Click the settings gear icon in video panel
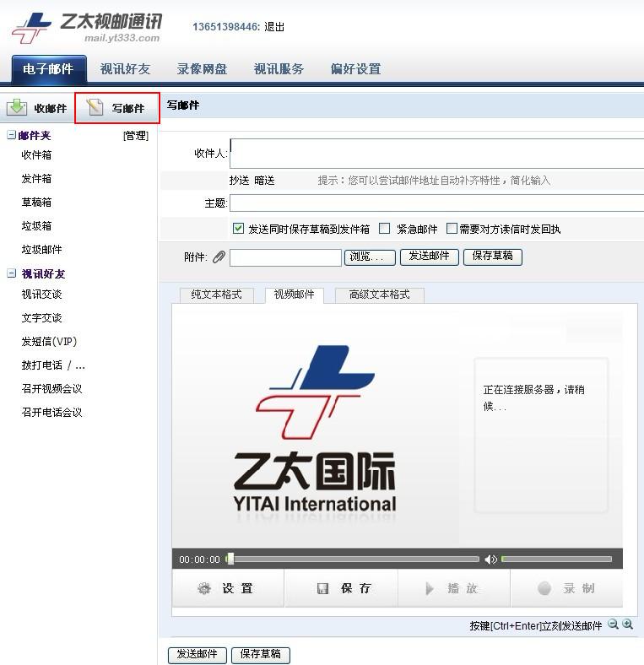The width and height of the screenshot is (644, 665). point(204,588)
